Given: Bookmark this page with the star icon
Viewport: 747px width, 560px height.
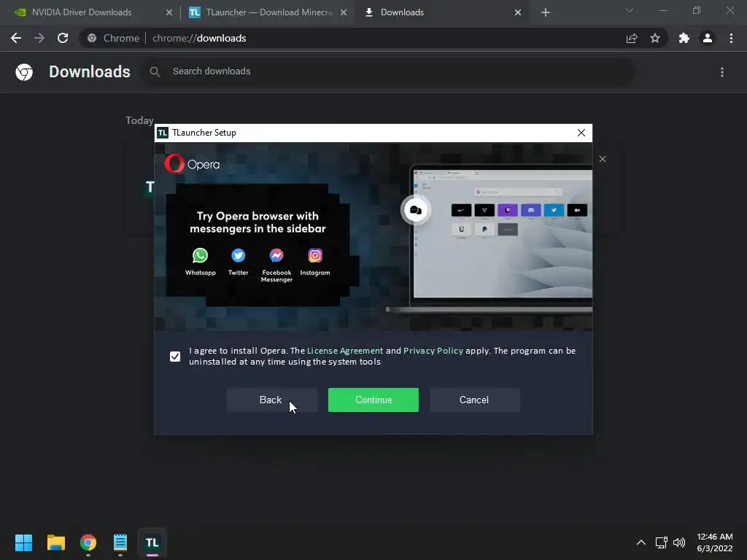Looking at the screenshot, I should (655, 38).
